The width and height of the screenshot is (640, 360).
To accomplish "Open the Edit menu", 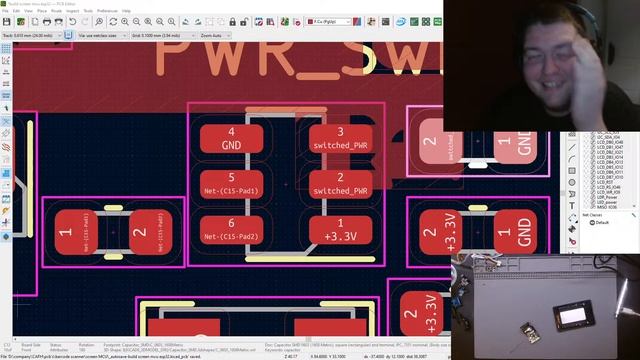I will coord(16,11).
